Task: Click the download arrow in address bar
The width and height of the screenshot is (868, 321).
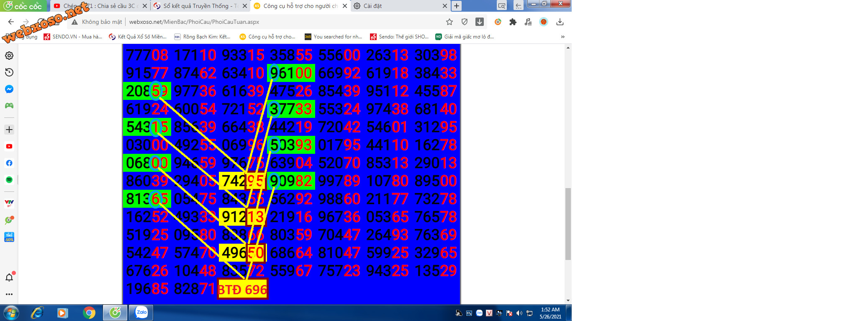Action: point(480,22)
